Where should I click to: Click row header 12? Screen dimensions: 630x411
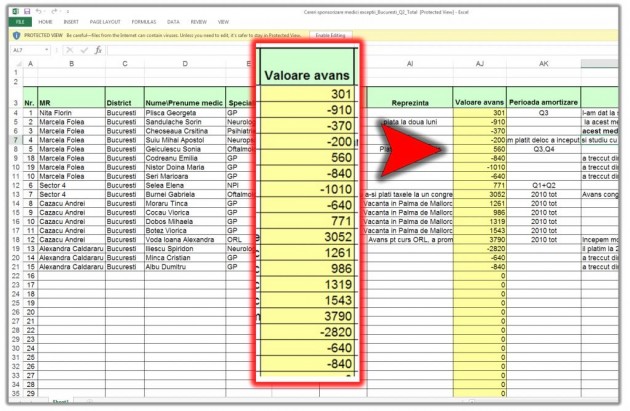[x=16, y=185]
